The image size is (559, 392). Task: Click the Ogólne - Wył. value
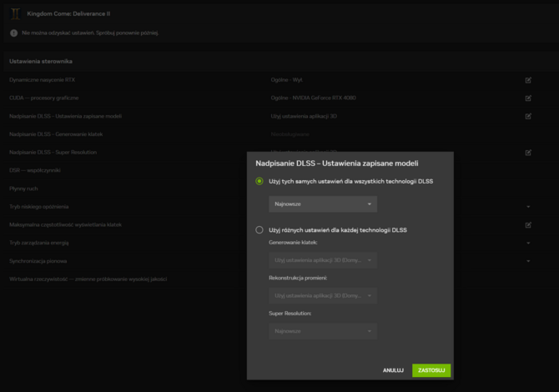pos(287,80)
